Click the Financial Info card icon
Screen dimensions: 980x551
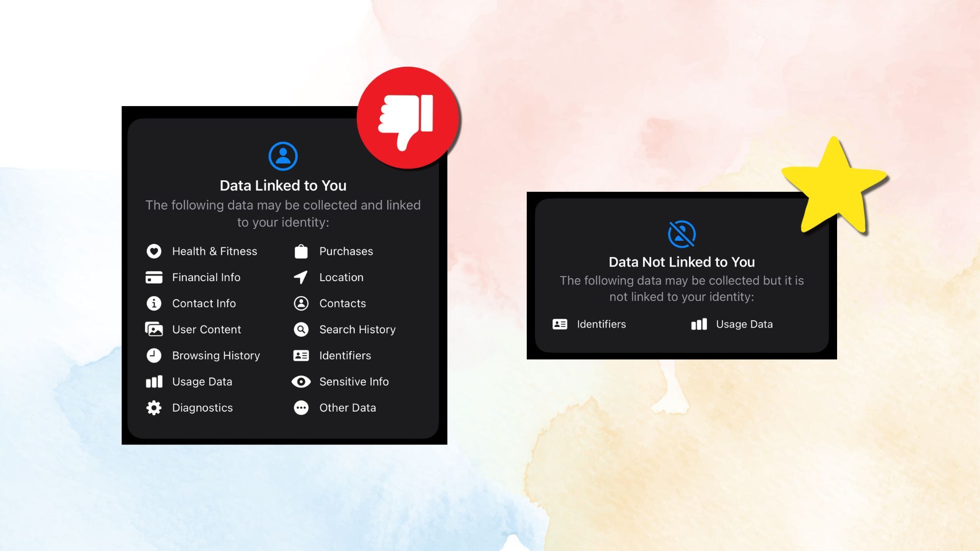pos(154,277)
